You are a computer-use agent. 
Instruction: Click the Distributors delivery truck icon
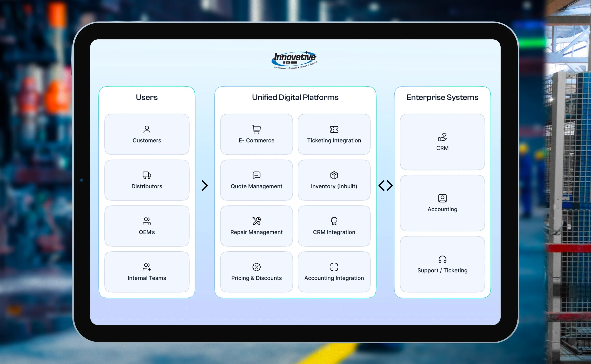147,175
